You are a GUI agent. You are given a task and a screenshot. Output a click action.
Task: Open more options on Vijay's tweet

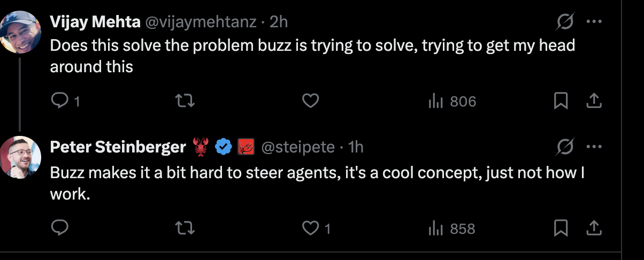coord(594,22)
